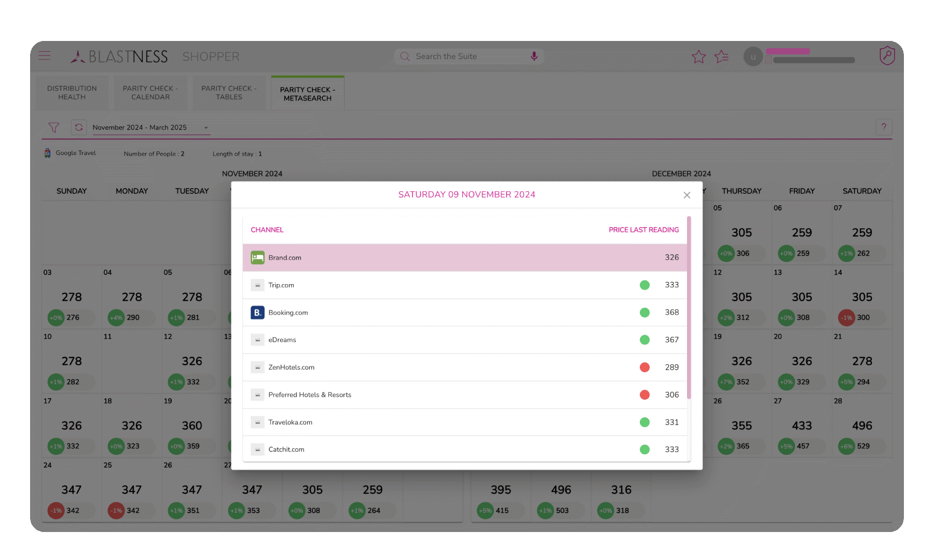Open the user avatar menu
Image resolution: width=934 pixels, height=560 pixels.
click(753, 57)
